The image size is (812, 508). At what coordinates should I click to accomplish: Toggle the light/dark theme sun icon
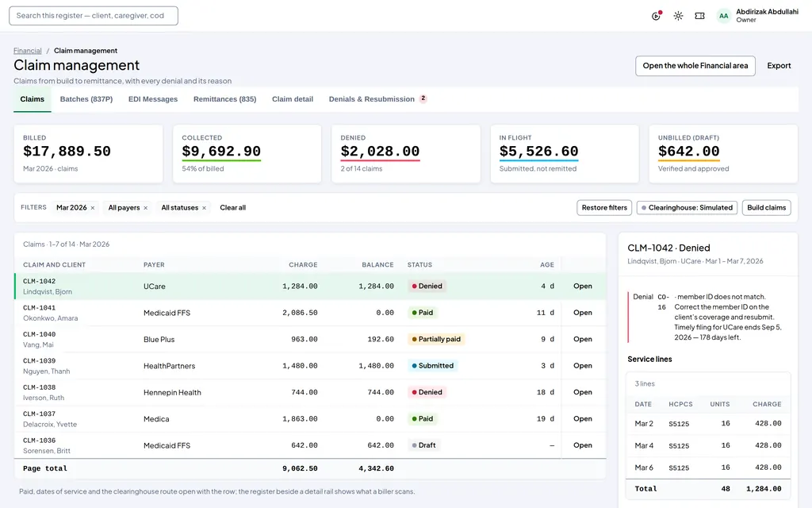click(x=678, y=16)
